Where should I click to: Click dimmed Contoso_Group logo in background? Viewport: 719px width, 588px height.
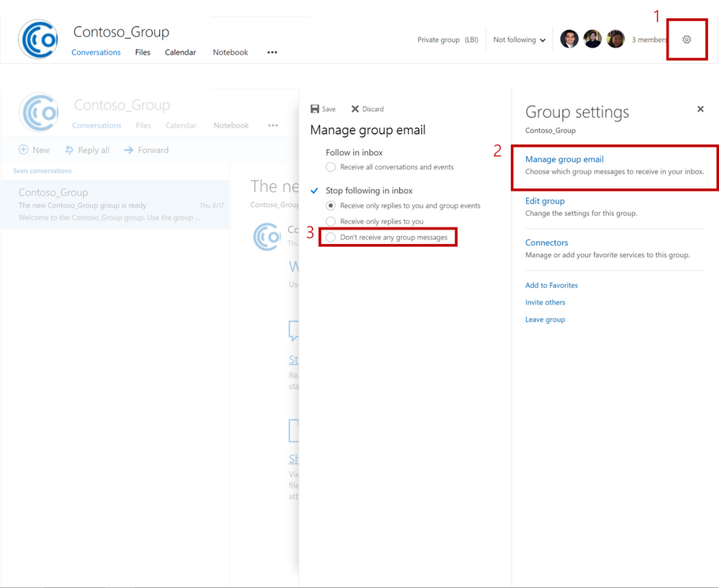(x=39, y=112)
